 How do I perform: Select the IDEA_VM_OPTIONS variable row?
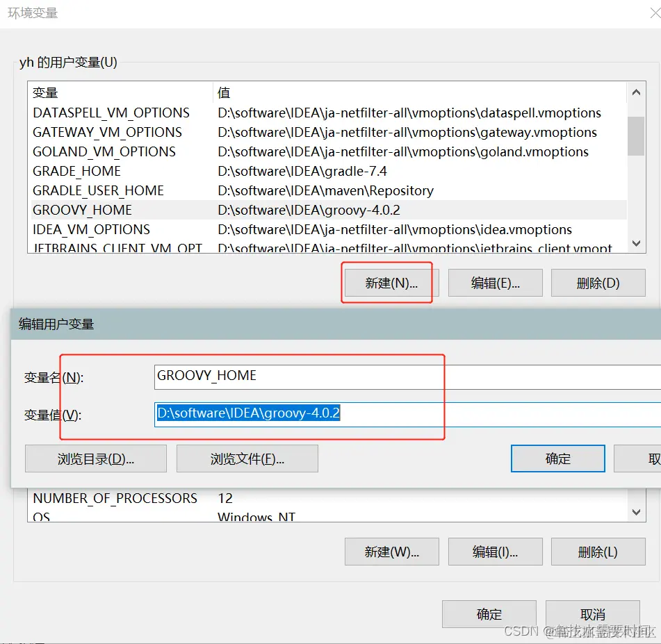click(x=329, y=229)
